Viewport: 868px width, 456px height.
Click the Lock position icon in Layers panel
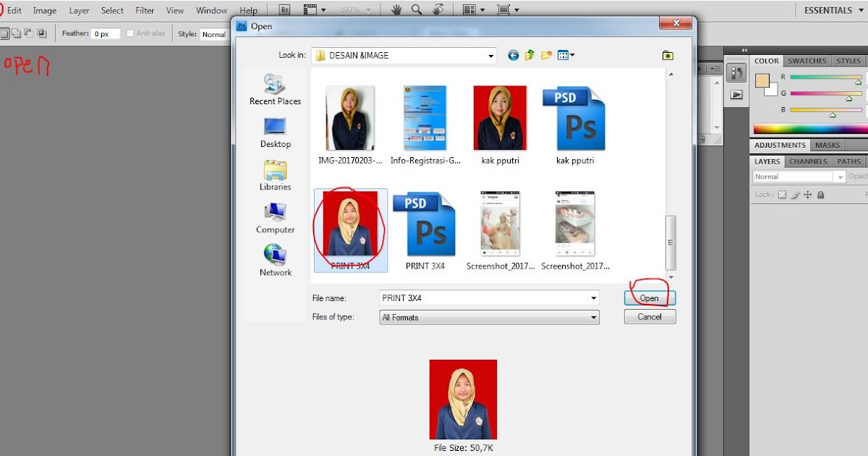[808, 195]
